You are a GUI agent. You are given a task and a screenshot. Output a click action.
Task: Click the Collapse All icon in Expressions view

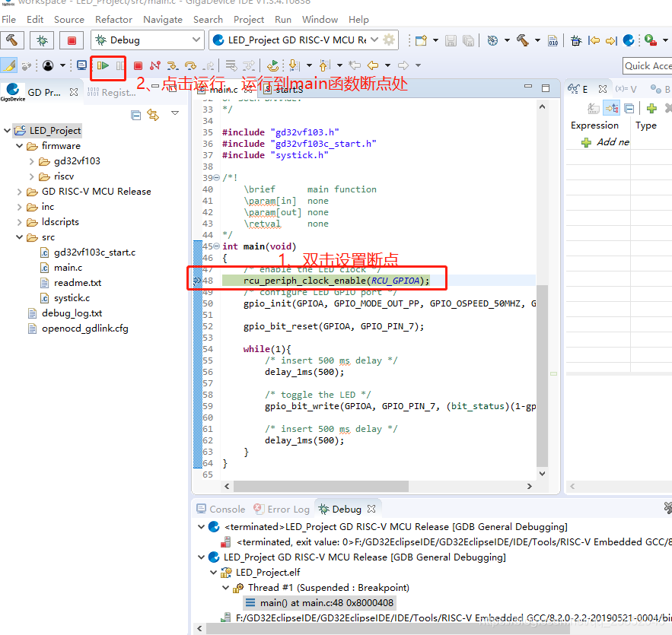pos(629,108)
